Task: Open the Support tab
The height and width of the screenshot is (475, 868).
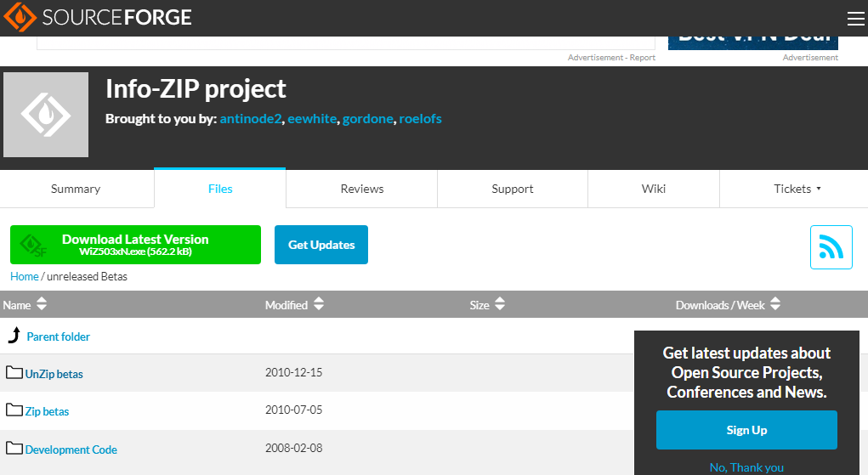Action: 513,189
